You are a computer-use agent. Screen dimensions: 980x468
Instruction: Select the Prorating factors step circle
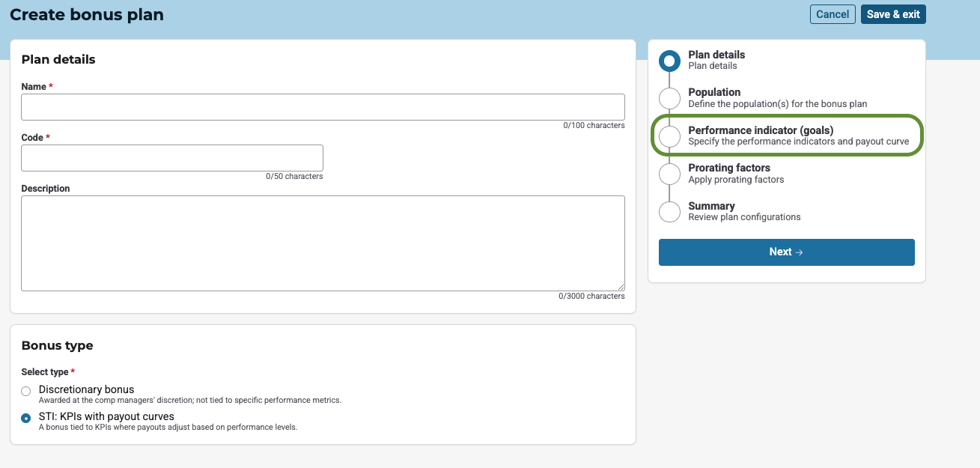click(669, 174)
